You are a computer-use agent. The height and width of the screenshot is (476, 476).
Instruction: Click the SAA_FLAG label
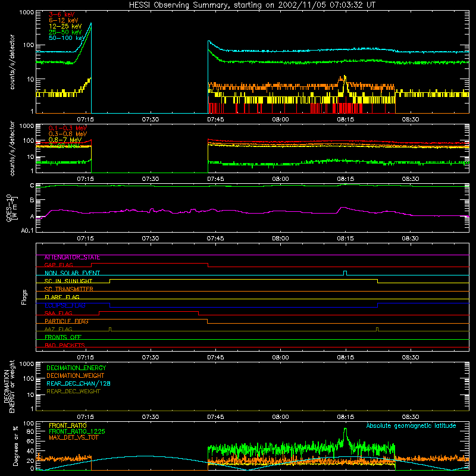[x=58, y=313]
